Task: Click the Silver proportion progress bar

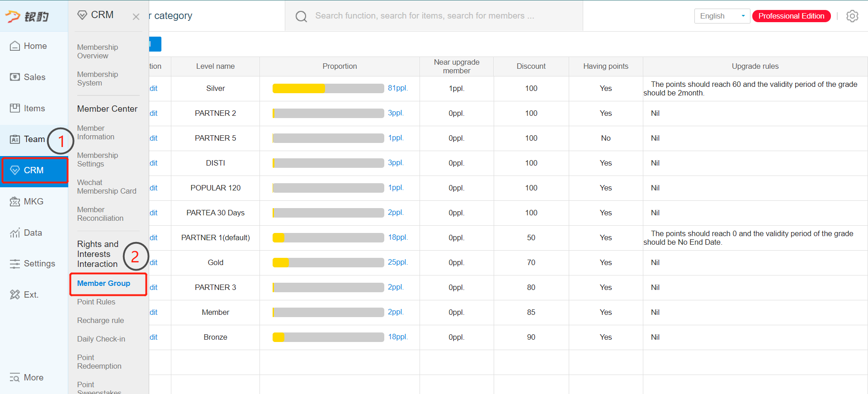Action: point(328,89)
